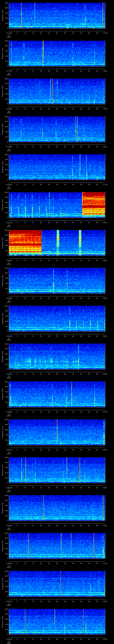Viewport: 114px width, 644px height.
Task: Click the 24:00 end-of-axis label
Action: tap(105, 298)
